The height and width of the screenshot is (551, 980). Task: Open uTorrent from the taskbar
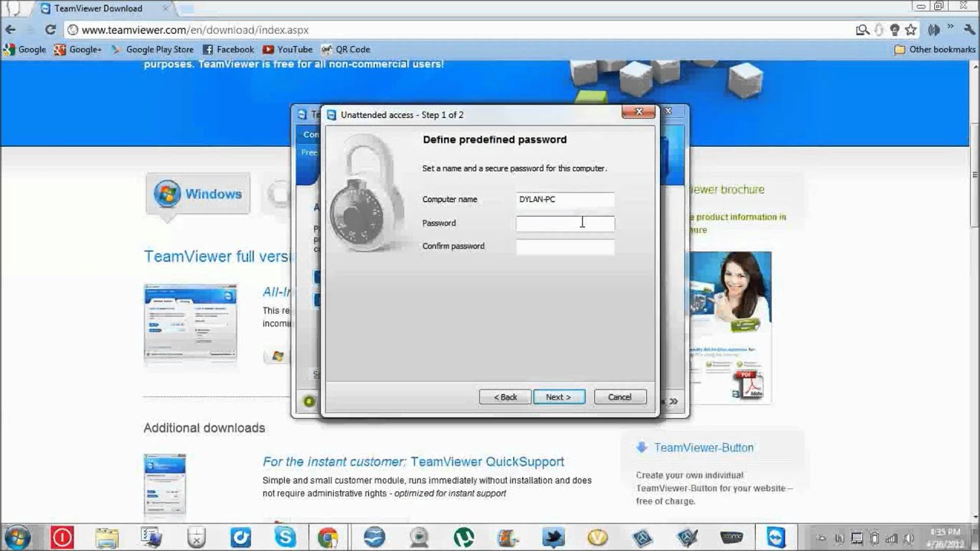point(463,537)
